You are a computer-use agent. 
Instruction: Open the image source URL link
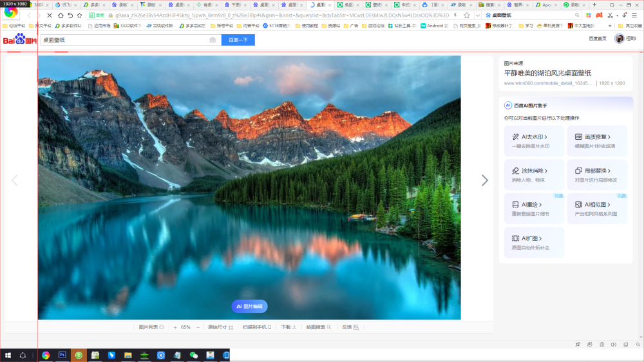pos(548,83)
